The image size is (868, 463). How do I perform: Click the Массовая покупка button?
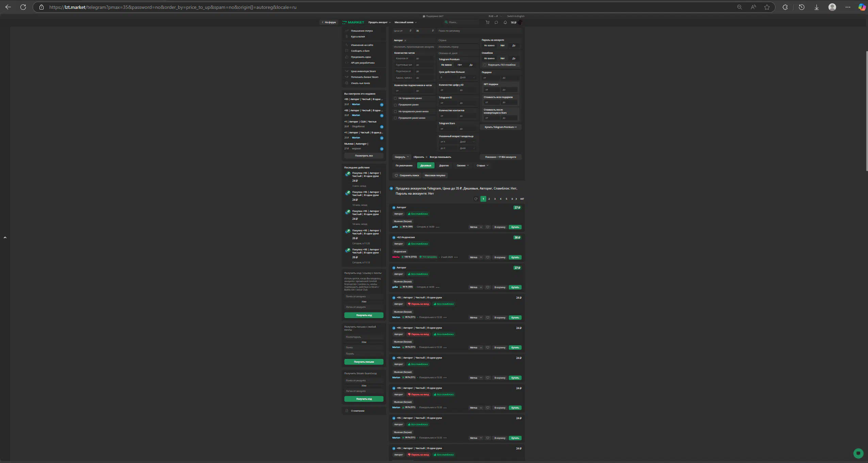[x=435, y=176]
